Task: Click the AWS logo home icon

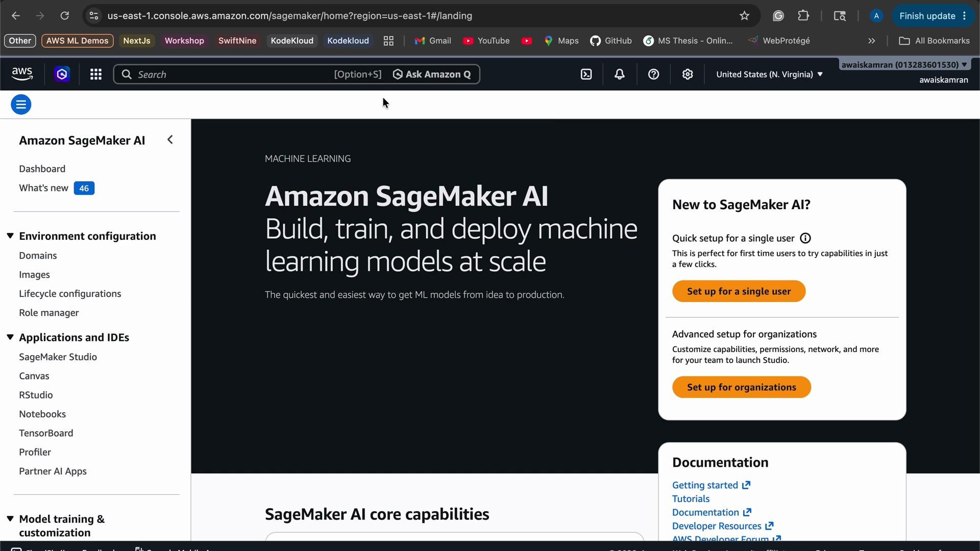Action: 22,74
